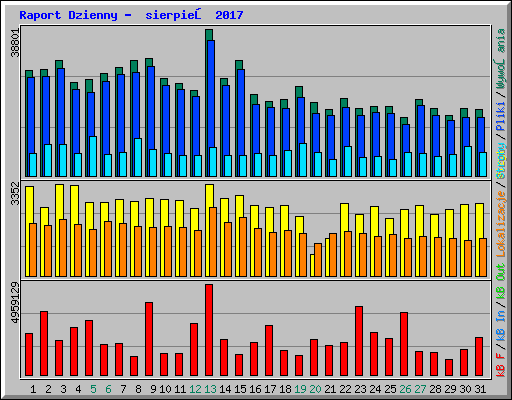Click day label 28 on the x-axis
The height and width of the screenshot is (400, 512).
point(435,389)
